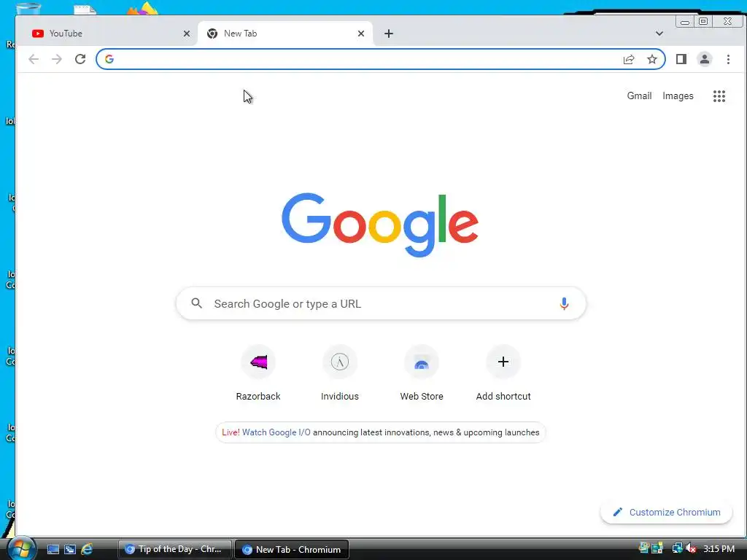747x560 pixels.
Task: Click Switch between windows icon
Action: coord(70,550)
